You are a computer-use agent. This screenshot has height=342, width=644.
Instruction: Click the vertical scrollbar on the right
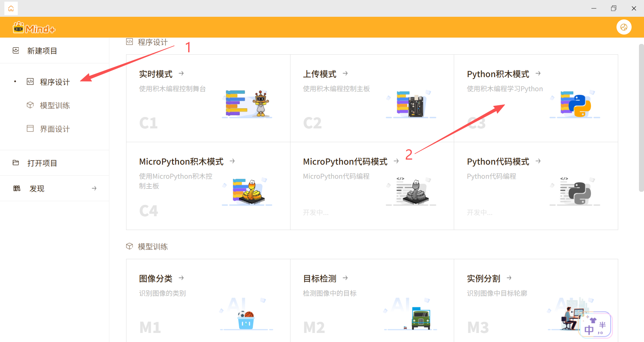click(x=641, y=117)
